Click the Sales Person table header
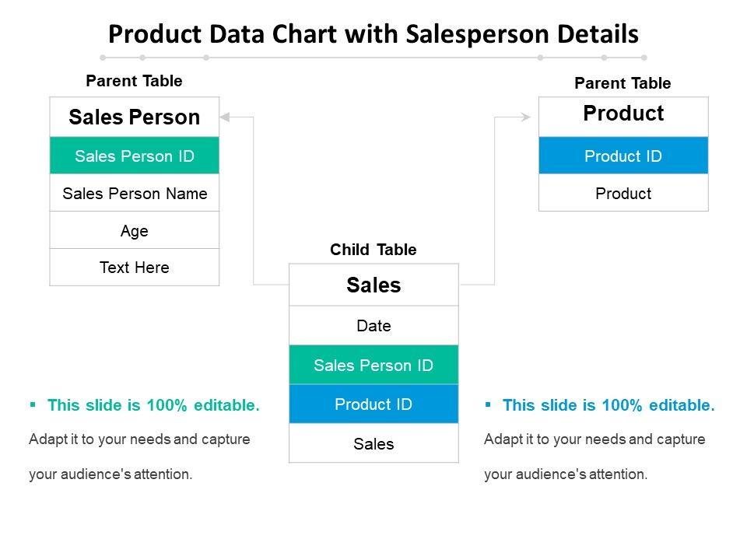Screen dimensions: 747x560 pos(135,117)
